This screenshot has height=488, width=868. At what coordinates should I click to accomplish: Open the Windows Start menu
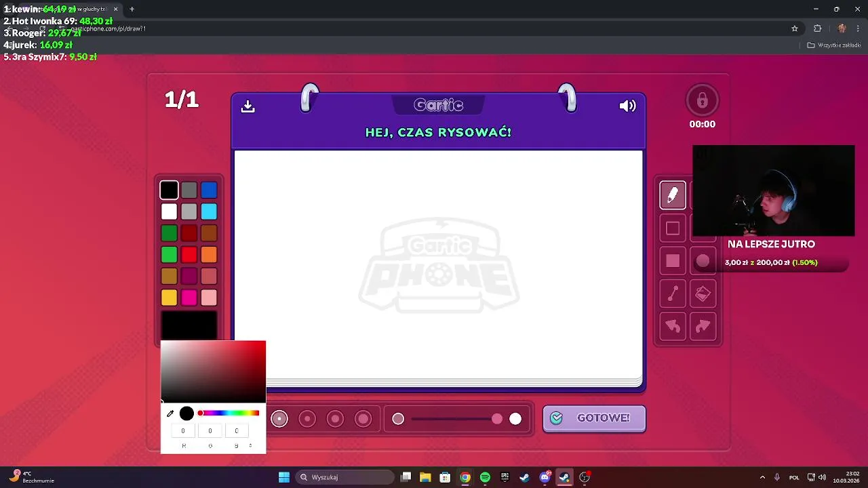point(284,477)
